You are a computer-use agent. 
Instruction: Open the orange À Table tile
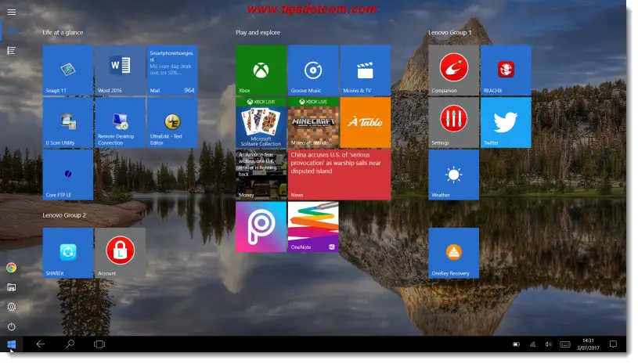click(366, 122)
